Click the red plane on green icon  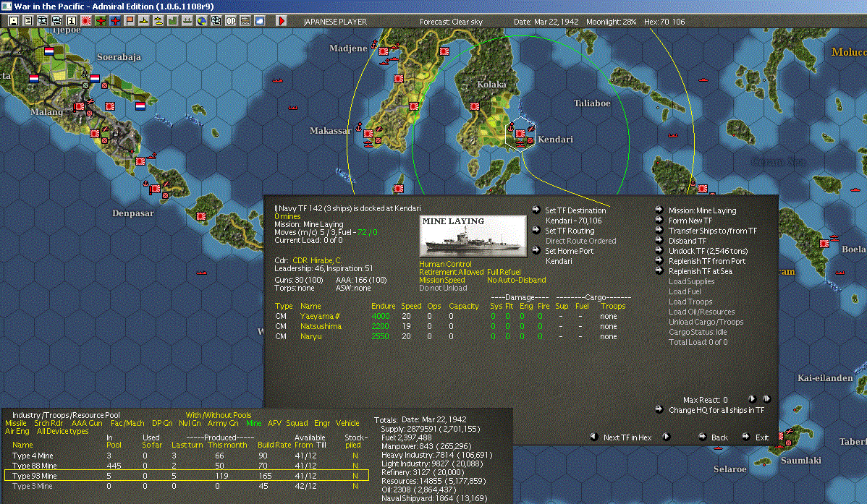tap(100, 21)
